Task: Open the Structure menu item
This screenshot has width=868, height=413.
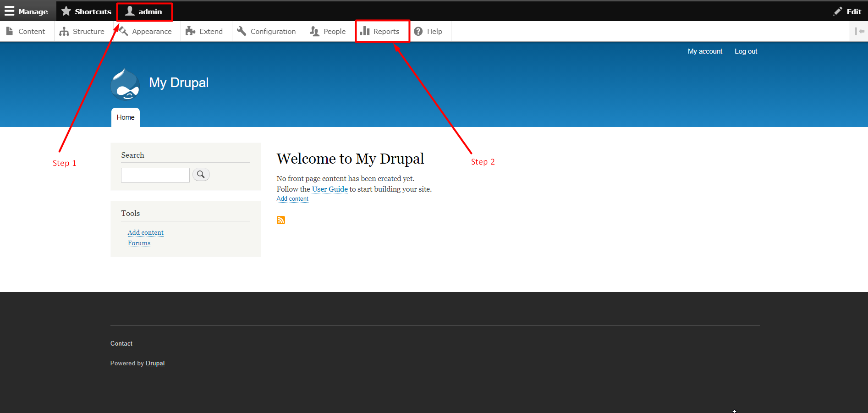Action: (82, 31)
